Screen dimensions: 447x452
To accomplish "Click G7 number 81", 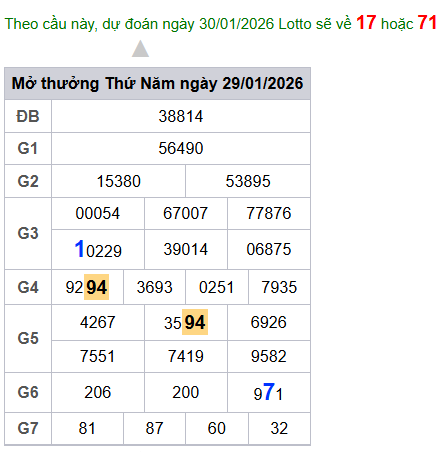I will (x=87, y=429).
